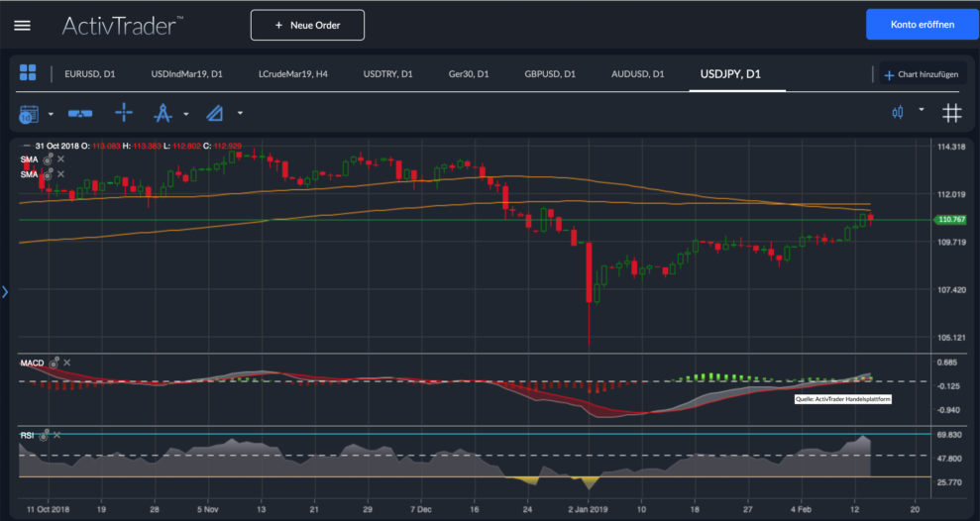The height and width of the screenshot is (521, 980).
Task: Activate the crosshair cursor tool
Action: point(124,113)
